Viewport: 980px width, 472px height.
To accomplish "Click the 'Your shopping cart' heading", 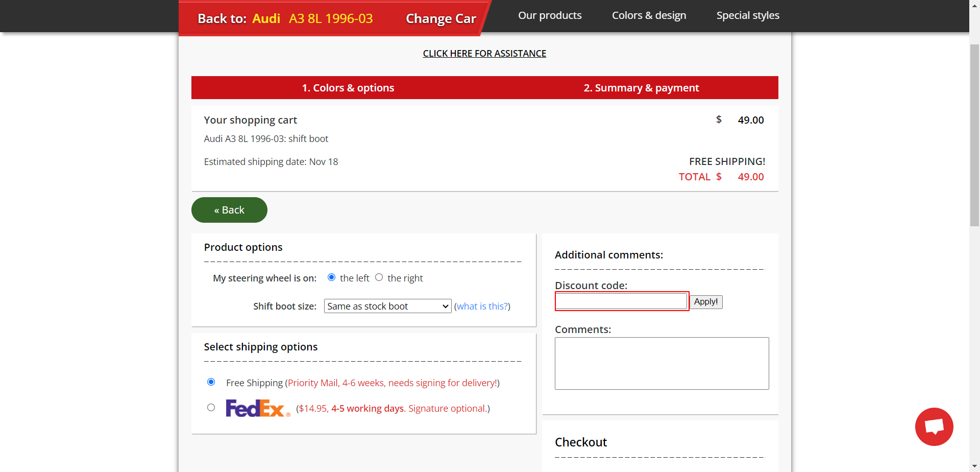I will [x=251, y=120].
